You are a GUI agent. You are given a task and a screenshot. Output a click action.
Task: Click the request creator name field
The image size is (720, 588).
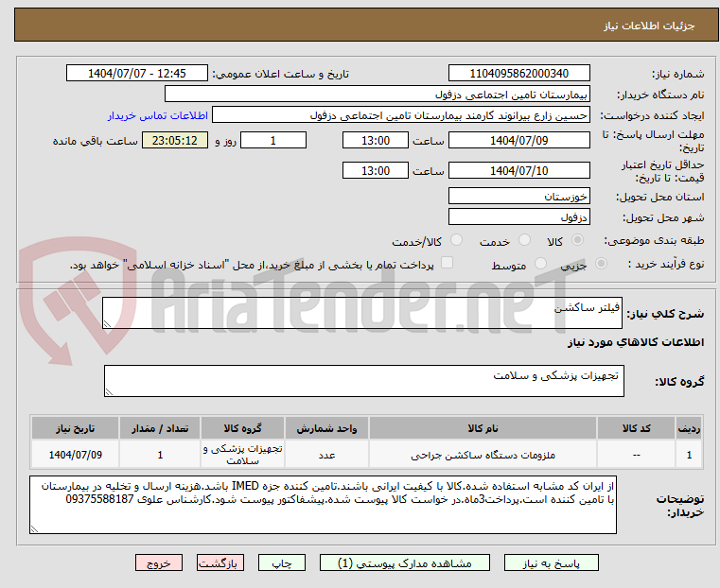tap(401, 115)
